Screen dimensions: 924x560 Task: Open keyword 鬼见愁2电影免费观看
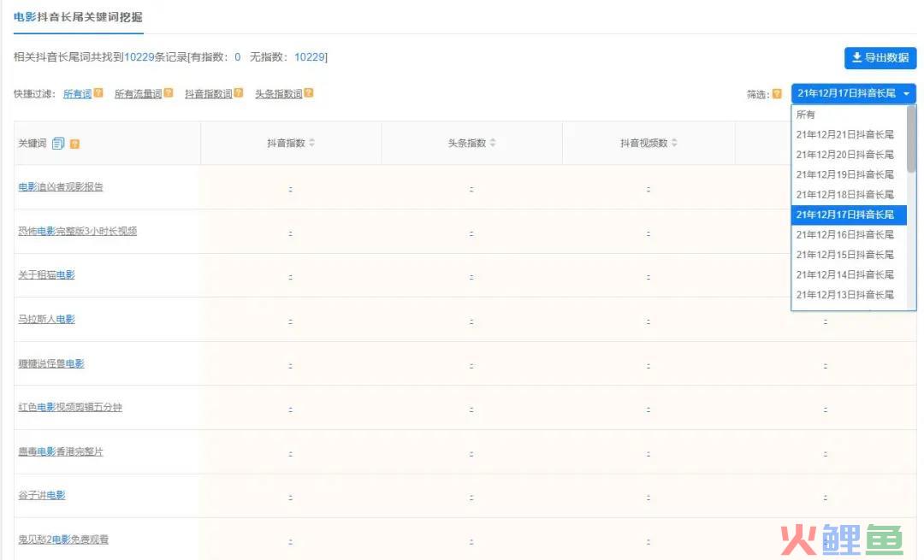(x=63, y=539)
